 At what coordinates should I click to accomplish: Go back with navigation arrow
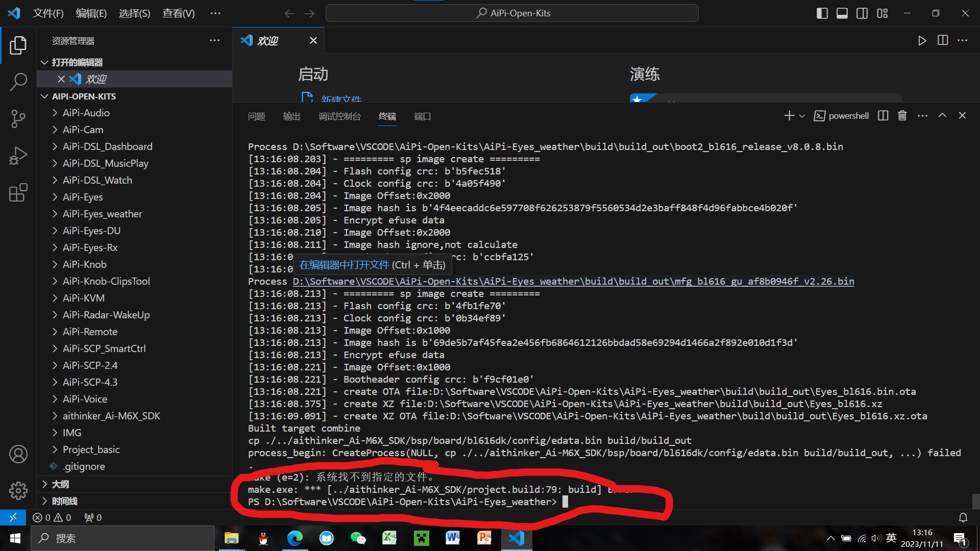click(289, 13)
